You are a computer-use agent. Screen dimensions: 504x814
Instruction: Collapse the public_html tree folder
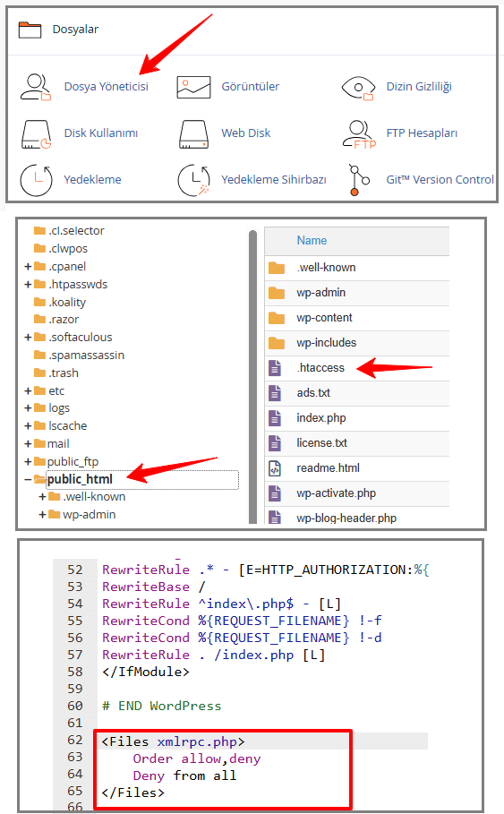tap(28, 480)
